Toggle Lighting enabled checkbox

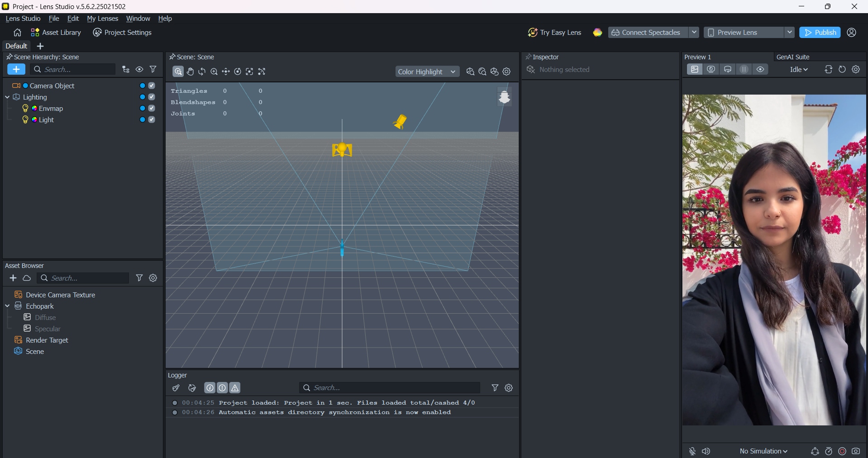click(x=152, y=97)
